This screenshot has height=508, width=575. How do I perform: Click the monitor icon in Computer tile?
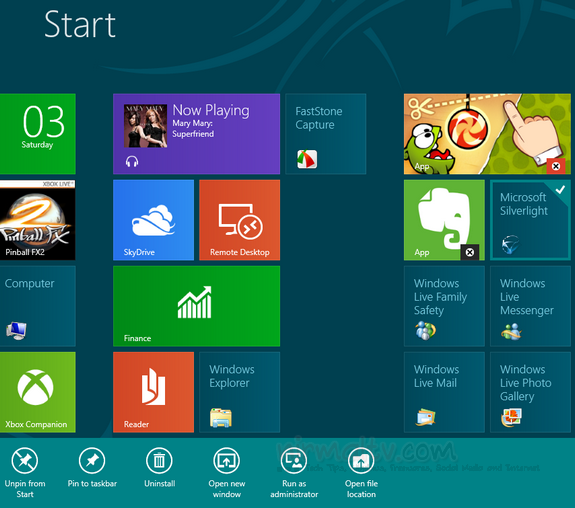tap(16, 330)
